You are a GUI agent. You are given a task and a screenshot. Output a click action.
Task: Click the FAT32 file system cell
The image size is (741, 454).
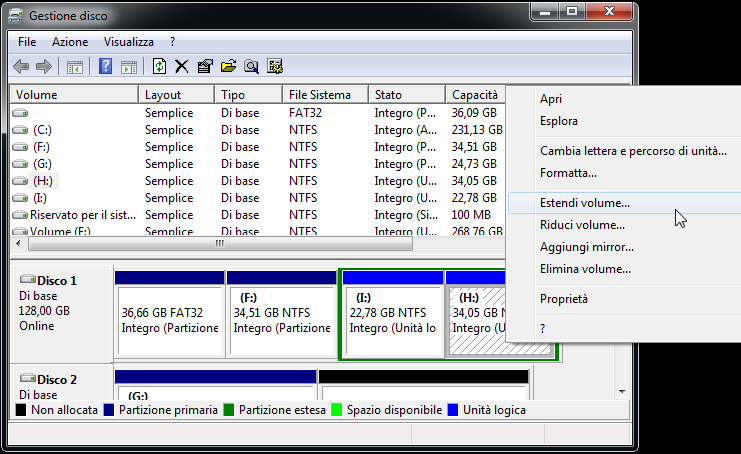point(305,113)
